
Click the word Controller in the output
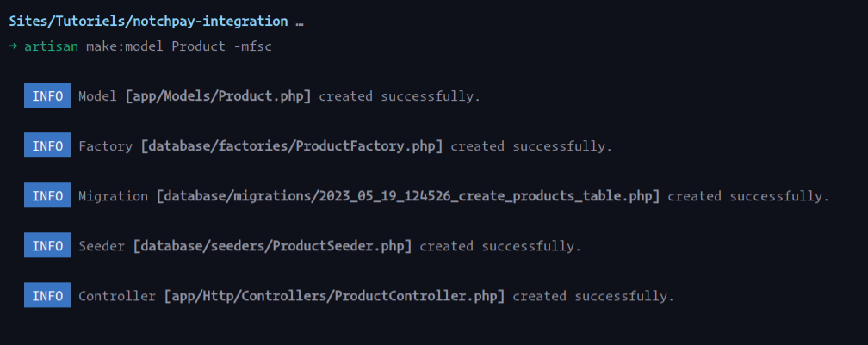tap(117, 296)
